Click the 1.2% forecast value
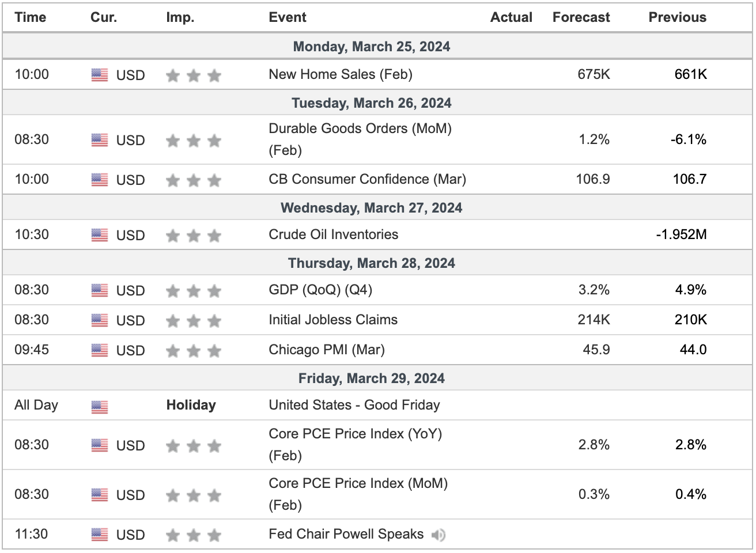Screen dimensions: 756x553 coord(594,139)
